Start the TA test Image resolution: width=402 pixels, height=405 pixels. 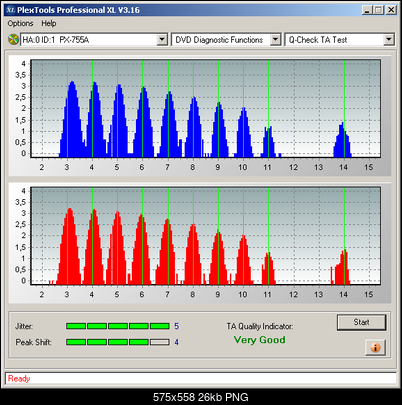(x=362, y=322)
